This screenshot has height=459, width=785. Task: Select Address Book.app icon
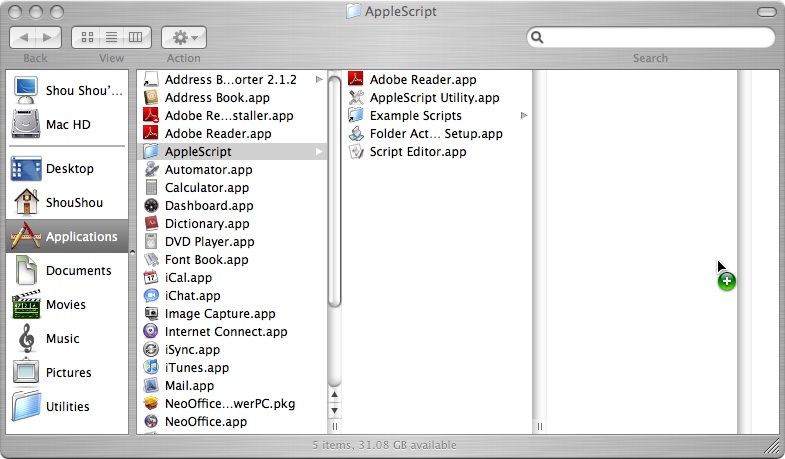[151, 98]
